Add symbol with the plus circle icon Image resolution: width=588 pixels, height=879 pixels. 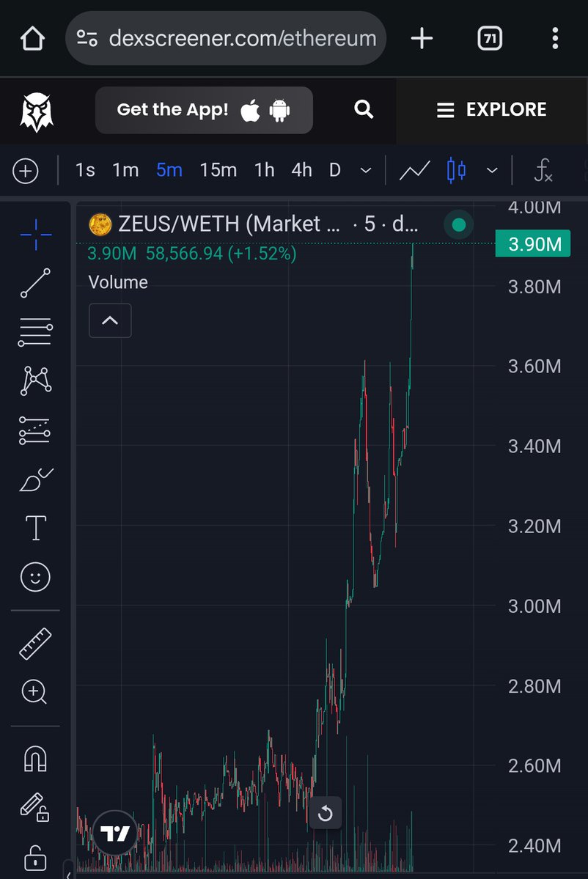[26, 170]
